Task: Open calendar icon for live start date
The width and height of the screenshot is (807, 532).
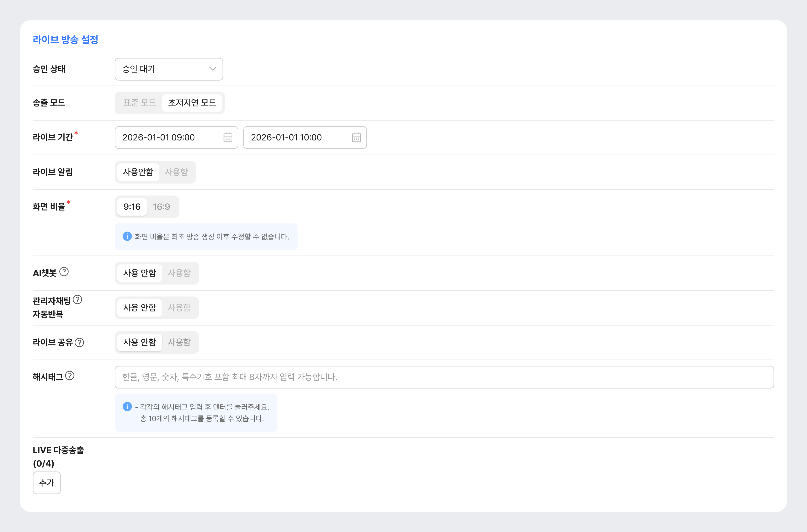Action: click(228, 137)
